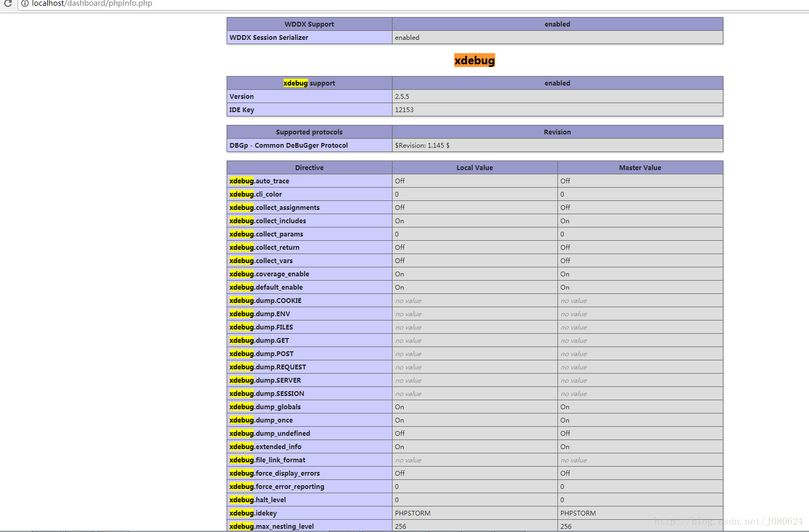Click the orange xdebug section heading
809x532 pixels.
click(x=474, y=60)
